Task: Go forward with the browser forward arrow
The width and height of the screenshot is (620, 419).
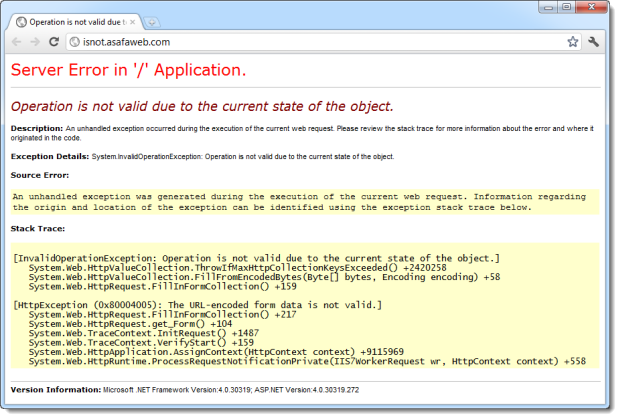Action: pos(35,42)
